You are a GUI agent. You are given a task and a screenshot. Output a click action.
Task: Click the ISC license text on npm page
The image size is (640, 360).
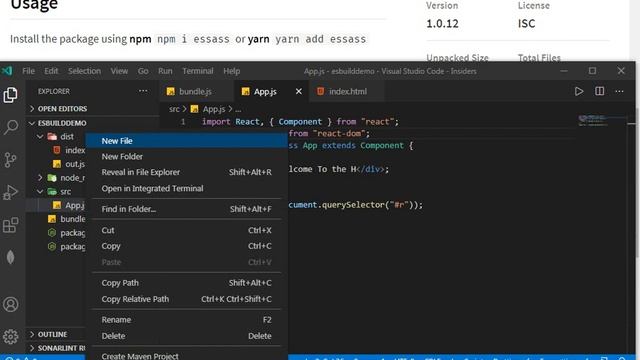click(527, 24)
